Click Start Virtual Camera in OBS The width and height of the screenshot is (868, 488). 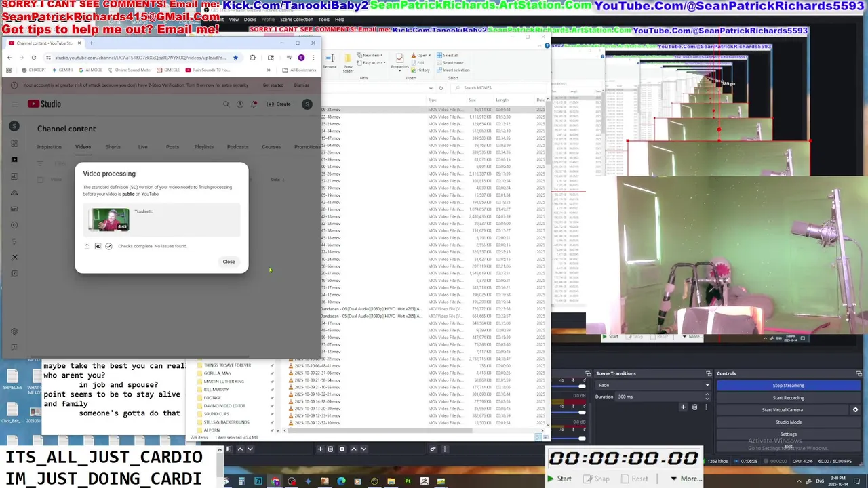[x=782, y=410]
